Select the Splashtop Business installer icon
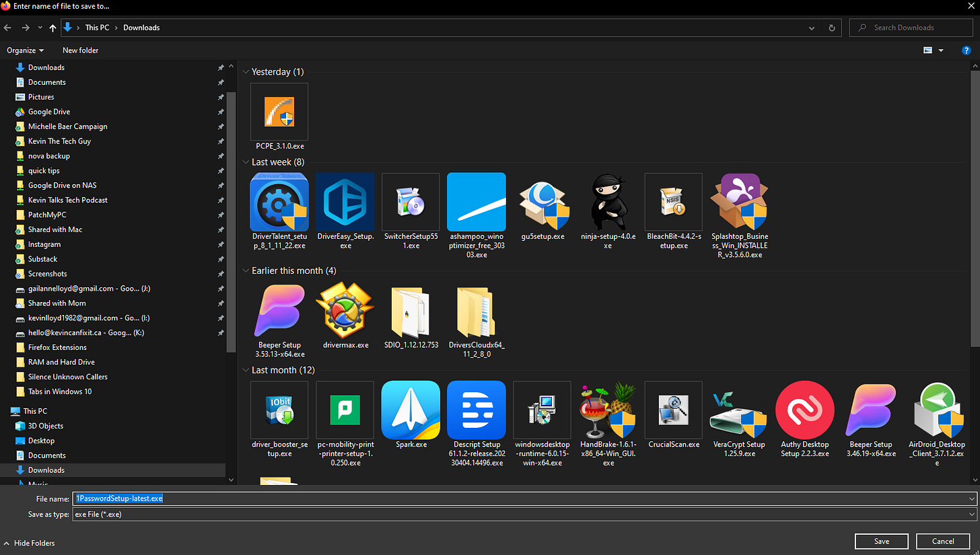The width and height of the screenshot is (980, 555). [739, 202]
